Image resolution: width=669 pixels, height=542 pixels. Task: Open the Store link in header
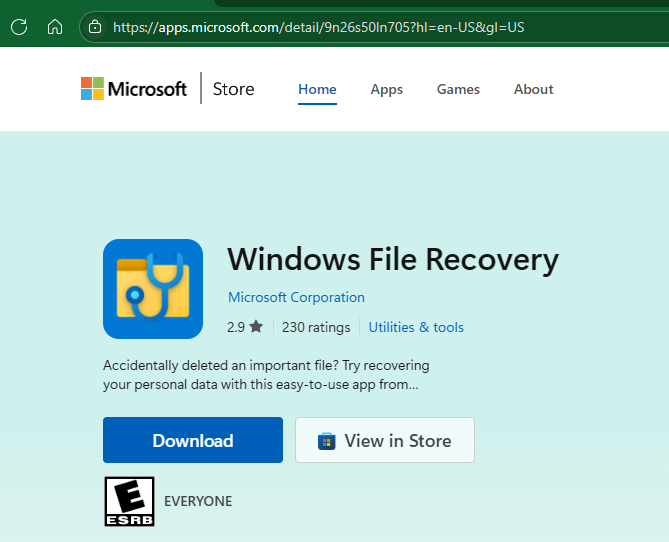click(x=233, y=89)
